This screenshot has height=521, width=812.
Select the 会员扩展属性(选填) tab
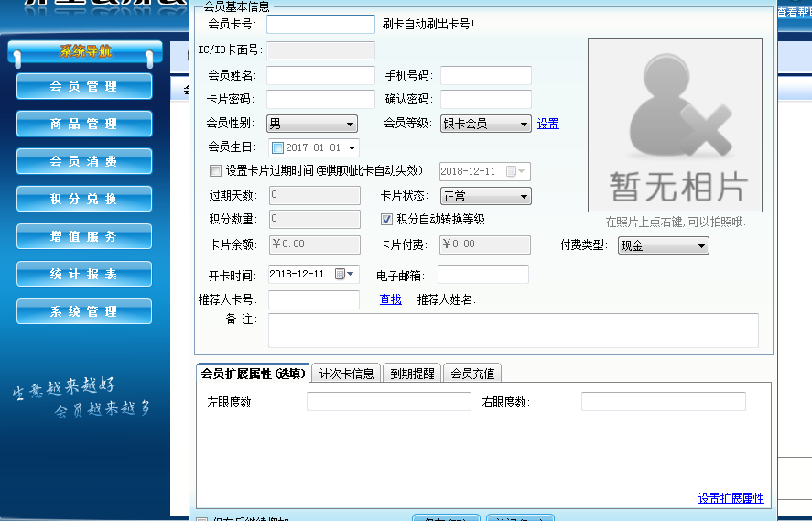(x=254, y=374)
